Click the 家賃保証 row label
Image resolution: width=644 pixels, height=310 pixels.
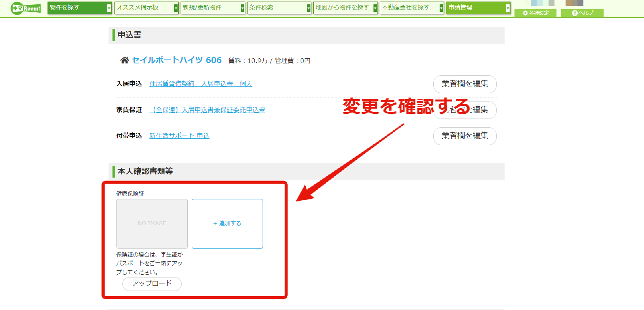(x=129, y=110)
